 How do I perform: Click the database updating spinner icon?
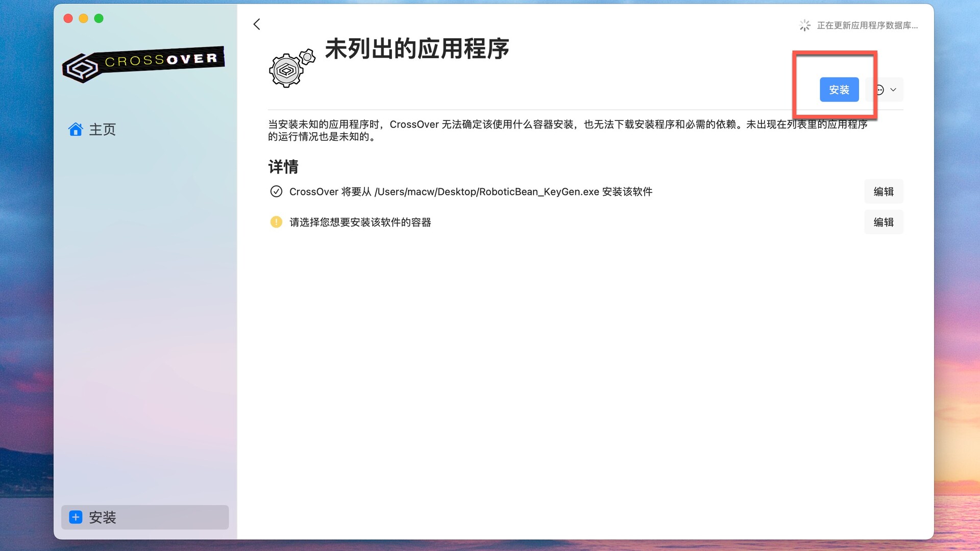coord(805,26)
